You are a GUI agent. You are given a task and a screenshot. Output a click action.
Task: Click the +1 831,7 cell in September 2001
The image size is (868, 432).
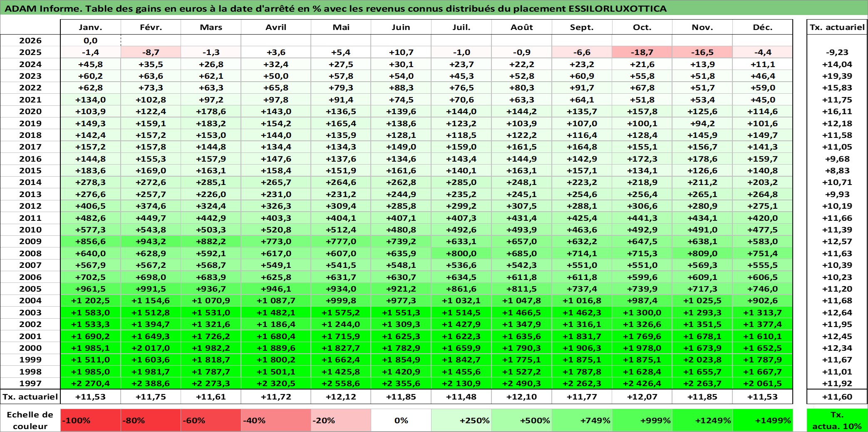[x=582, y=336]
